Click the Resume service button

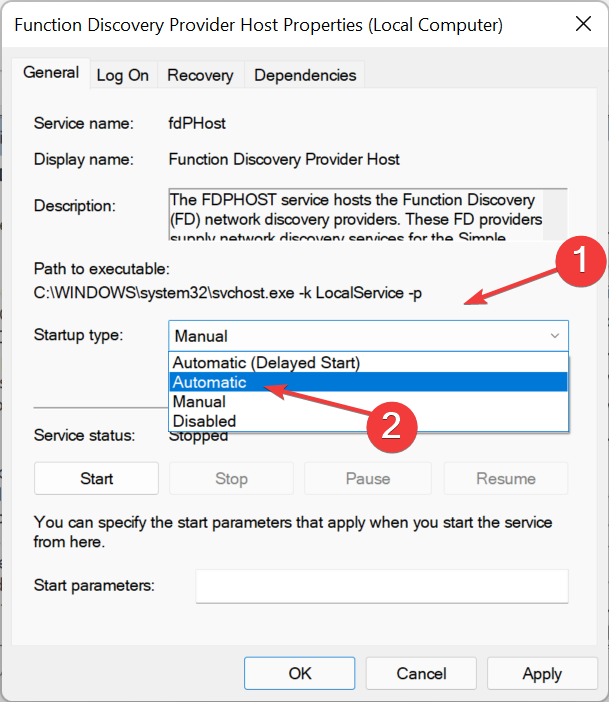coord(505,479)
